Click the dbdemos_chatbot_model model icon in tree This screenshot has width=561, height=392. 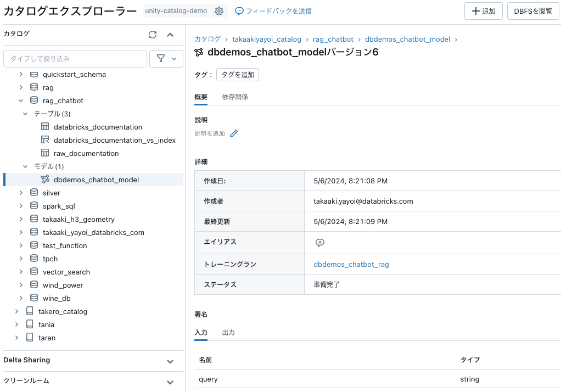45,180
